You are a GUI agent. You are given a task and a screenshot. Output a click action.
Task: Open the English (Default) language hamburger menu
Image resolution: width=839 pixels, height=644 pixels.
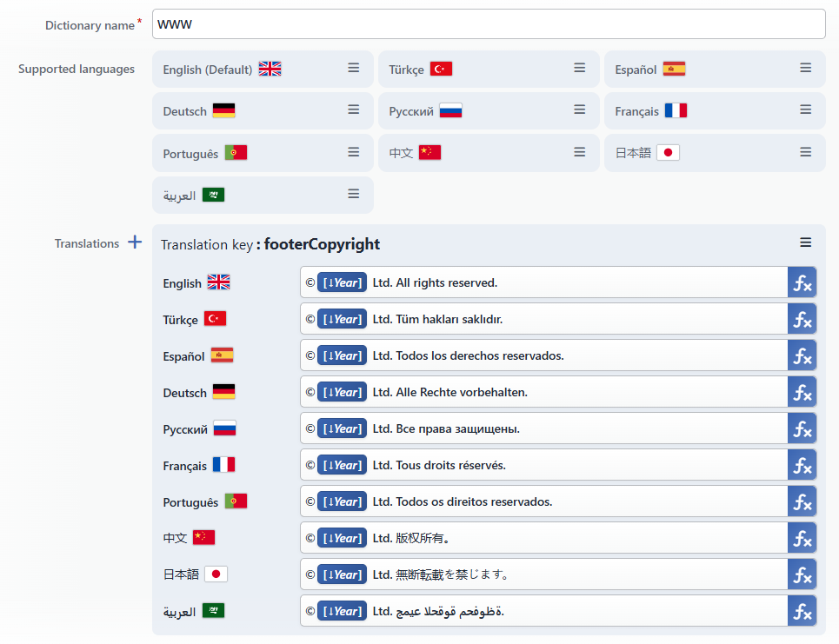click(353, 69)
